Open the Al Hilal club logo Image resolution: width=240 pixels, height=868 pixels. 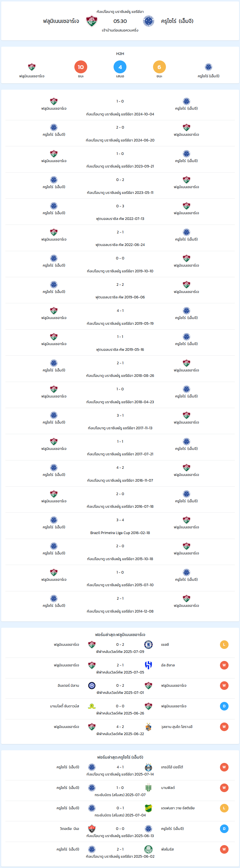click(148, 665)
